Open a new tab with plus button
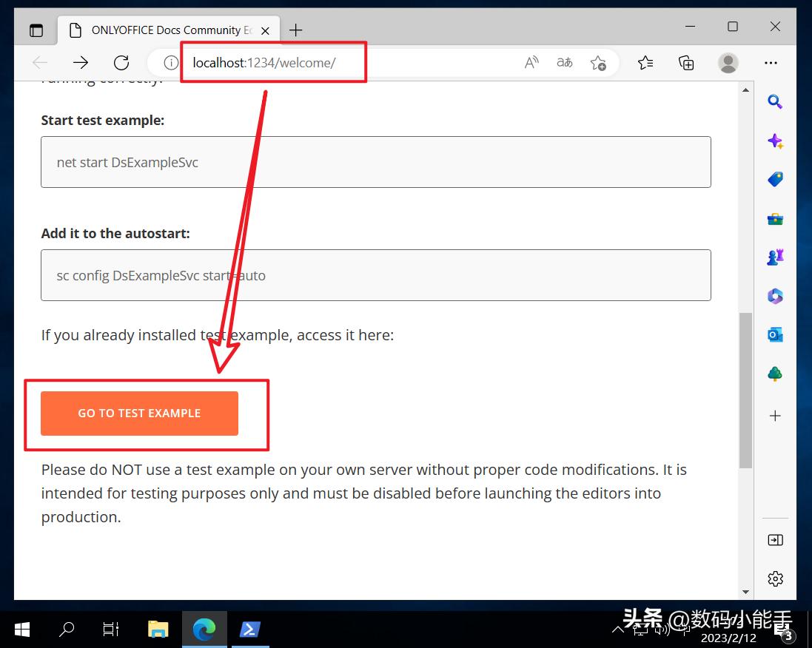The width and height of the screenshot is (812, 648). pos(296,30)
